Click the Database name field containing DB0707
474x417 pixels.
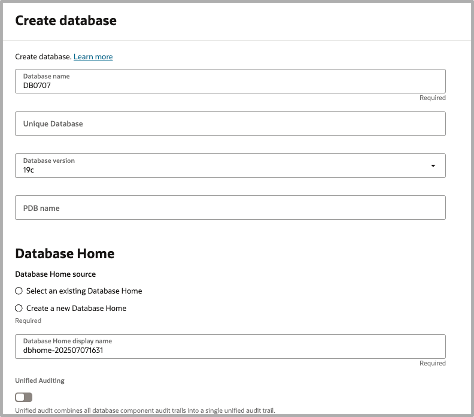tap(230, 81)
